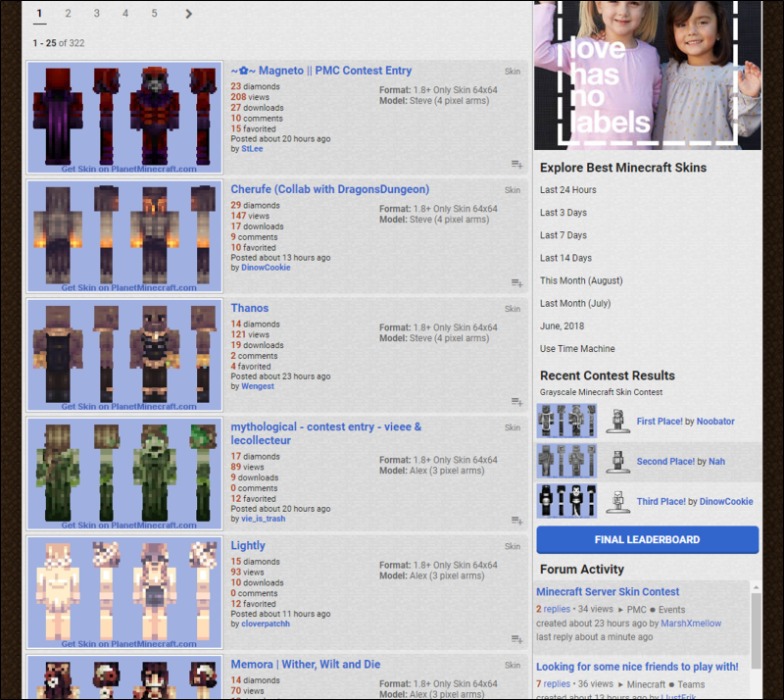The height and width of the screenshot is (700, 784).
Task: Open First Place contest result link
Action: point(660,421)
